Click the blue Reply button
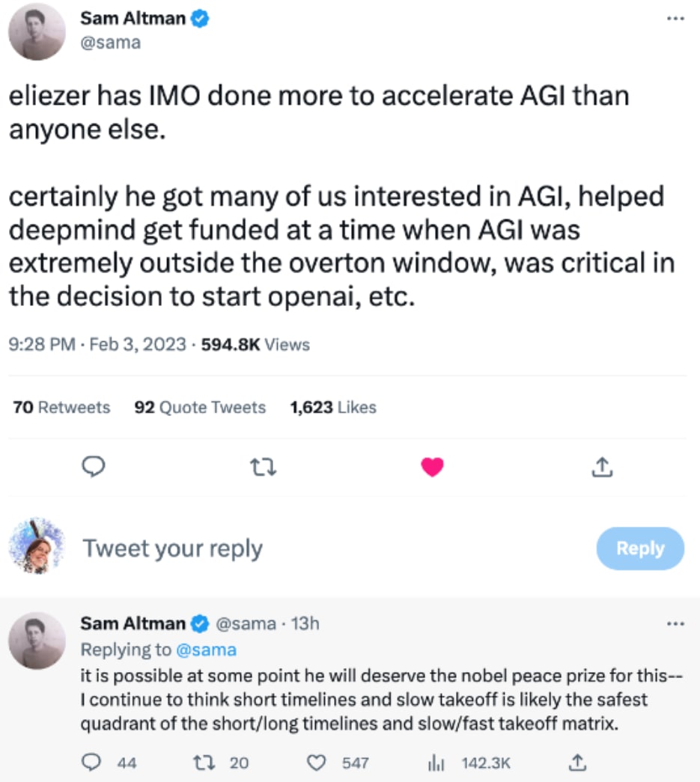700x782 pixels. (x=640, y=549)
